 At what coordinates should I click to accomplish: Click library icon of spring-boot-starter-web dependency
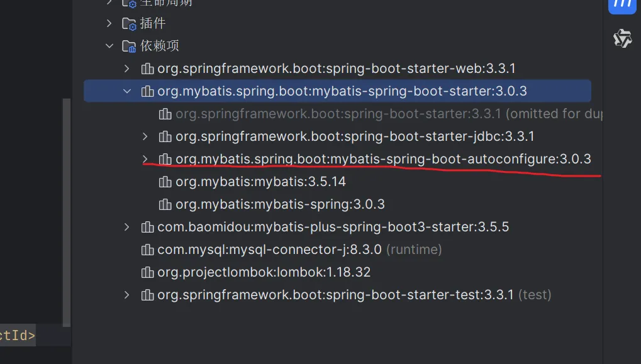(147, 69)
